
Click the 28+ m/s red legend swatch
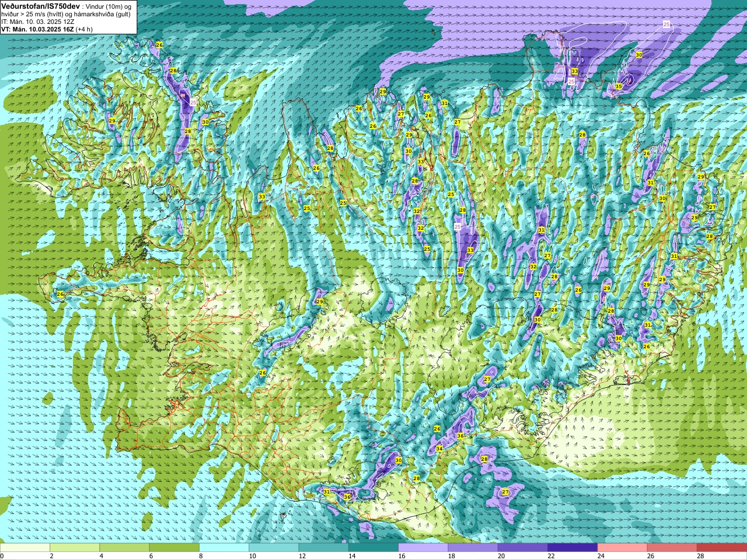[x=722, y=547]
